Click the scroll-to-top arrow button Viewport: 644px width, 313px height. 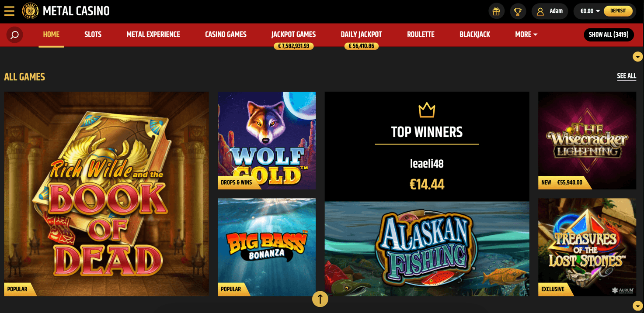pyautogui.click(x=320, y=299)
